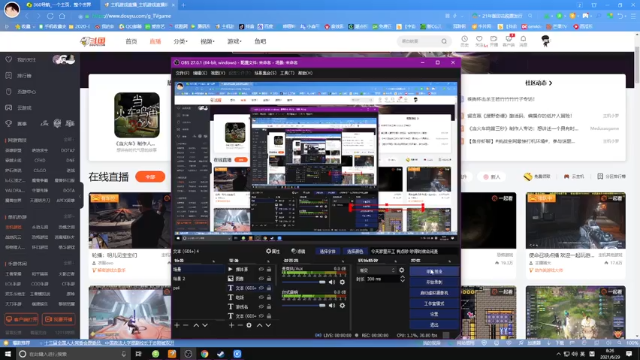Image resolution: width=640 pixels, height=360 pixels.
Task: Open the Windows Start menu
Action: [x=7, y=353]
